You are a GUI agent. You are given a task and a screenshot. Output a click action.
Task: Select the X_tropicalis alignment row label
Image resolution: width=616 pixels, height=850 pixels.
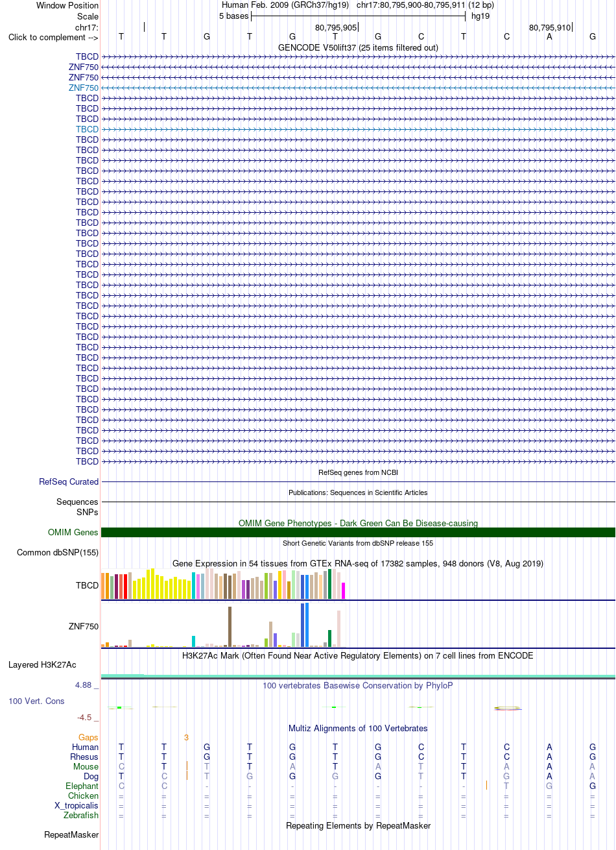77,806
